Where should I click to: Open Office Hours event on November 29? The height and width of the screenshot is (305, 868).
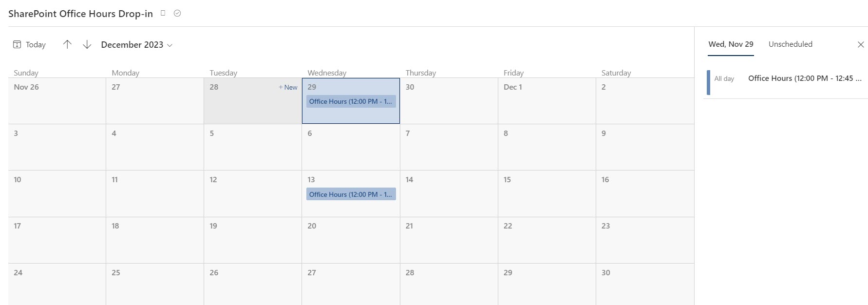[351, 101]
